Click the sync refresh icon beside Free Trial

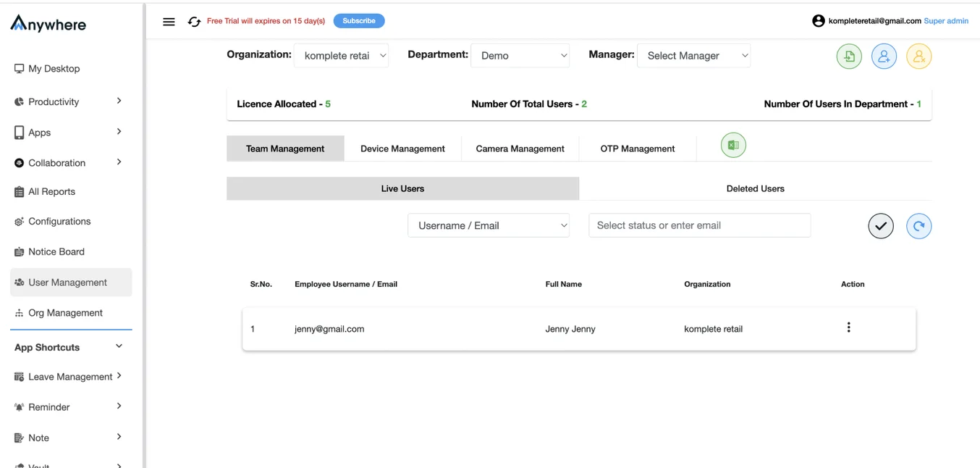tap(194, 22)
